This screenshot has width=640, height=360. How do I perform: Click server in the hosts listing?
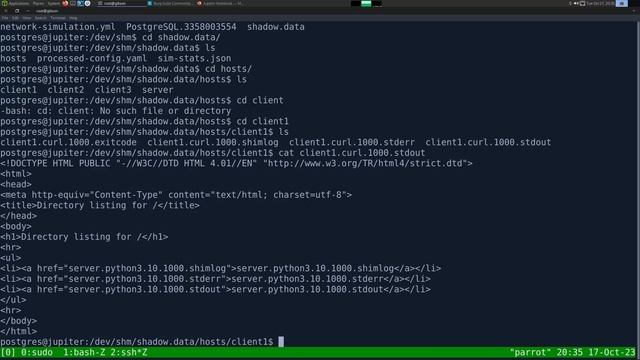(158, 90)
